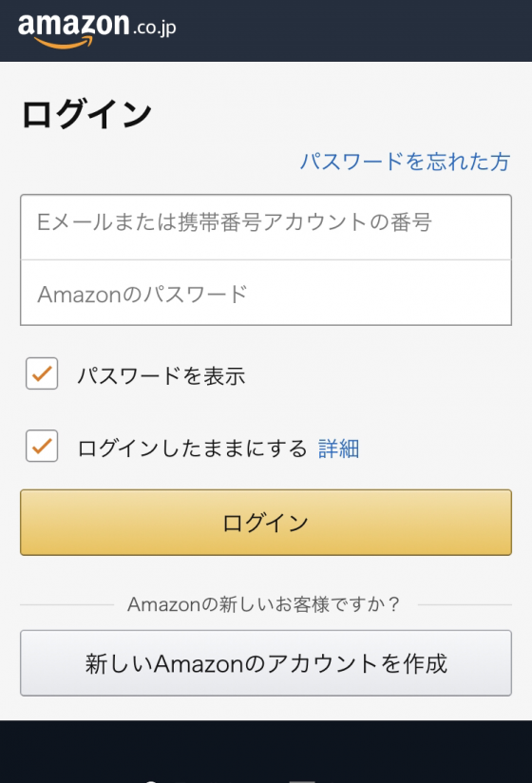
Task: Open the 詳細 link
Action: tap(339, 449)
